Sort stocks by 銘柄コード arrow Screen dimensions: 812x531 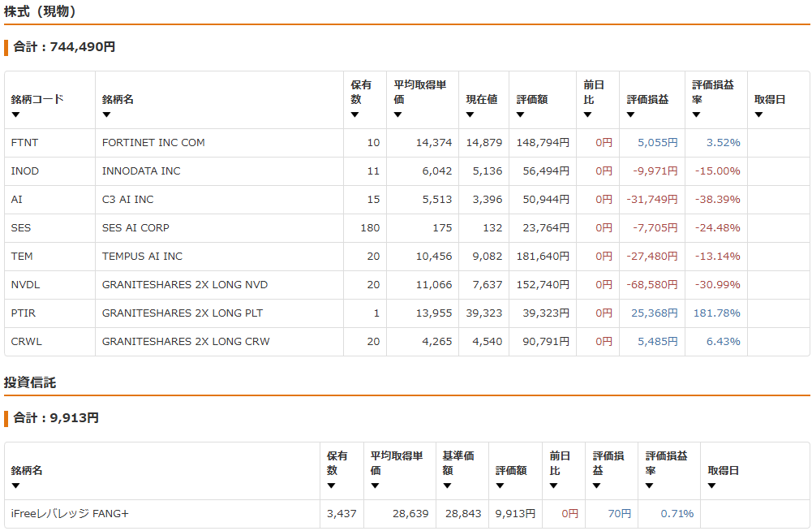point(15,114)
